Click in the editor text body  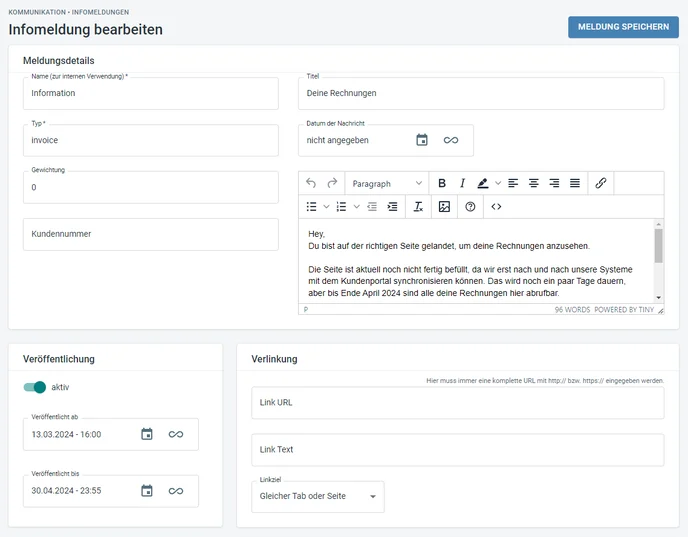(x=476, y=261)
